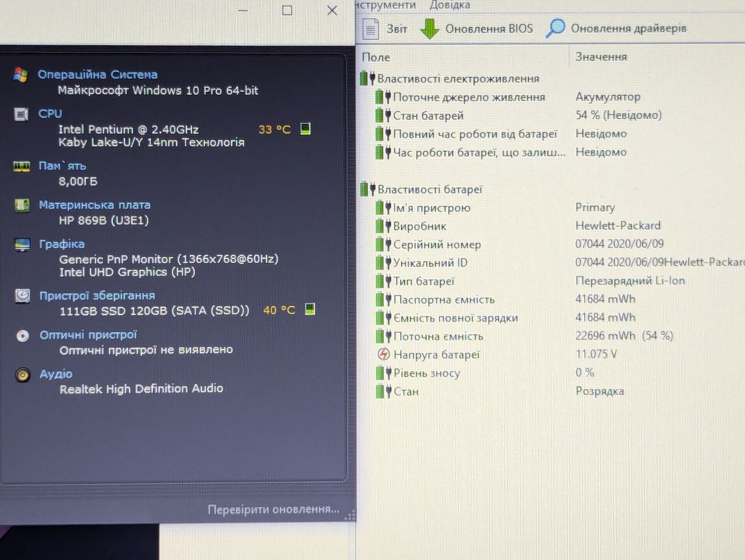This screenshot has width=745, height=560.
Task: Click the Speccy window resize grip
Action: pyautogui.click(x=350, y=515)
